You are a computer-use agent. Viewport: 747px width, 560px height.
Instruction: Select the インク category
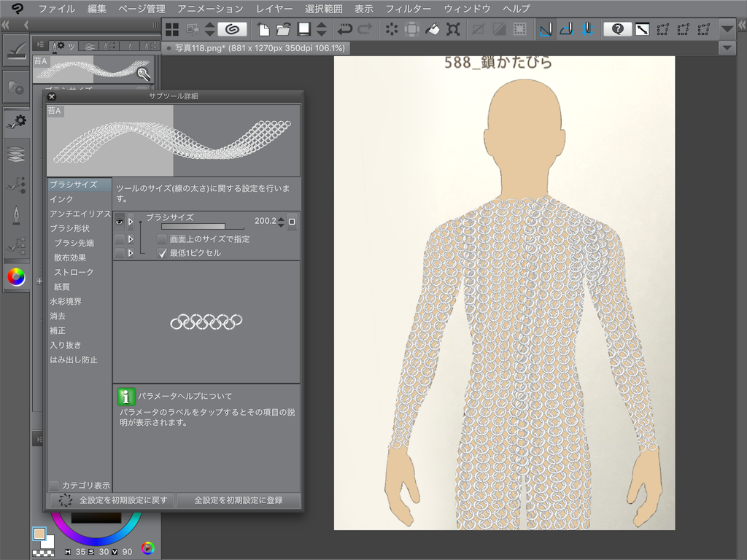coord(61,199)
